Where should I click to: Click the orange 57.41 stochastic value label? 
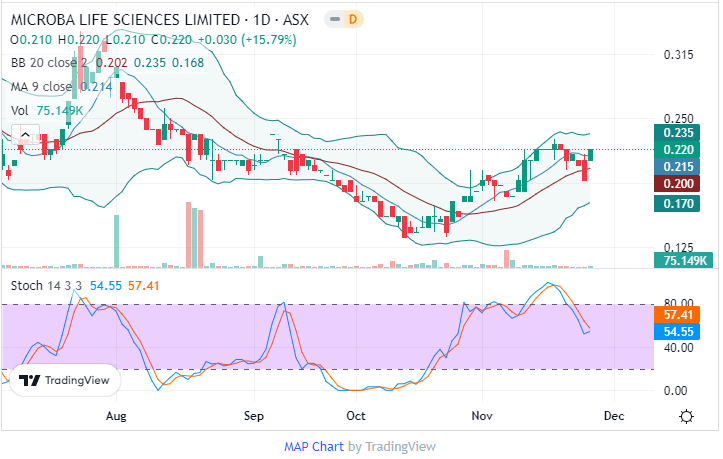pos(680,314)
